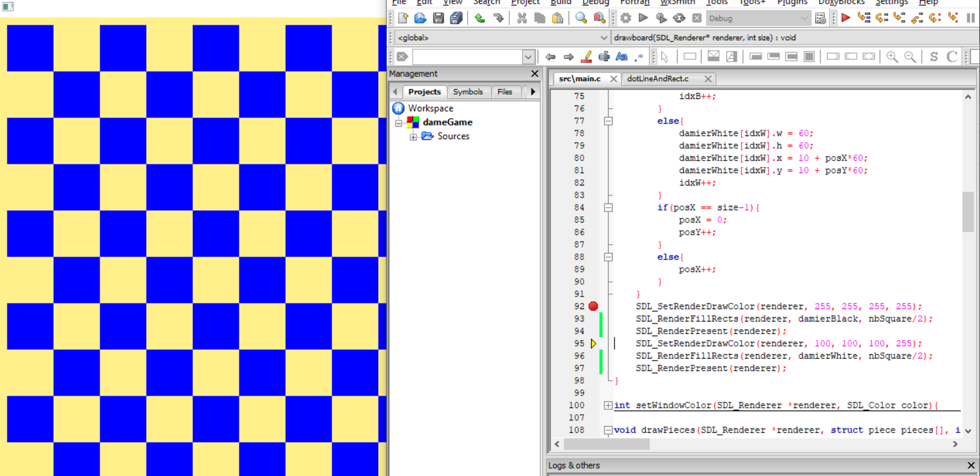Viewport: 980px width, 476px height.
Task: Click the Copy icon in toolbar
Action: pyautogui.click(x=539, y=19)
